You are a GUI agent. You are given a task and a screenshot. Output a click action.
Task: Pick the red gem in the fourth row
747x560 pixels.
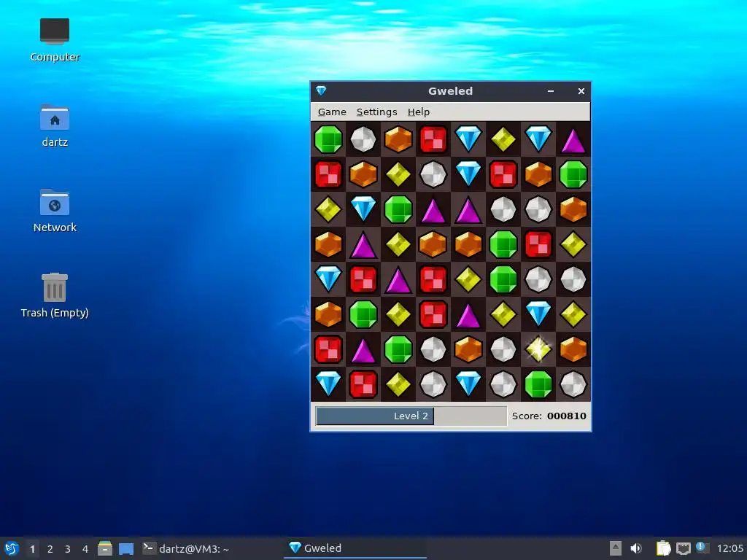point(538,244)
